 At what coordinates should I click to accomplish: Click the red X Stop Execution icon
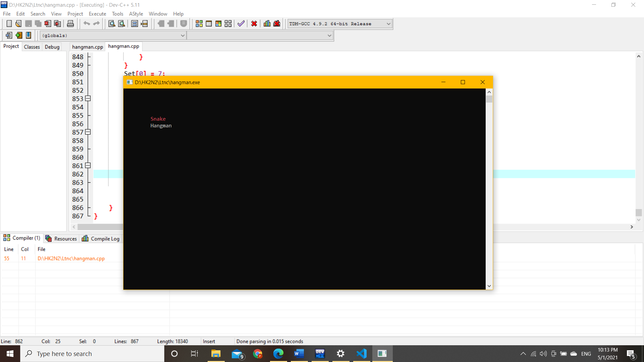pos(254,23)
